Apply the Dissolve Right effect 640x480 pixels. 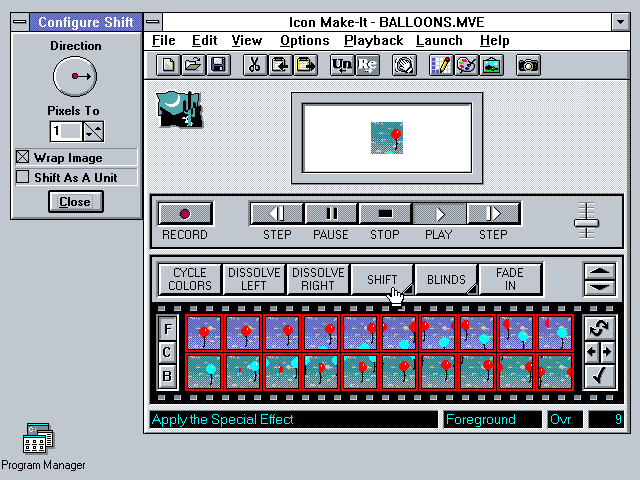click(318, 279)
